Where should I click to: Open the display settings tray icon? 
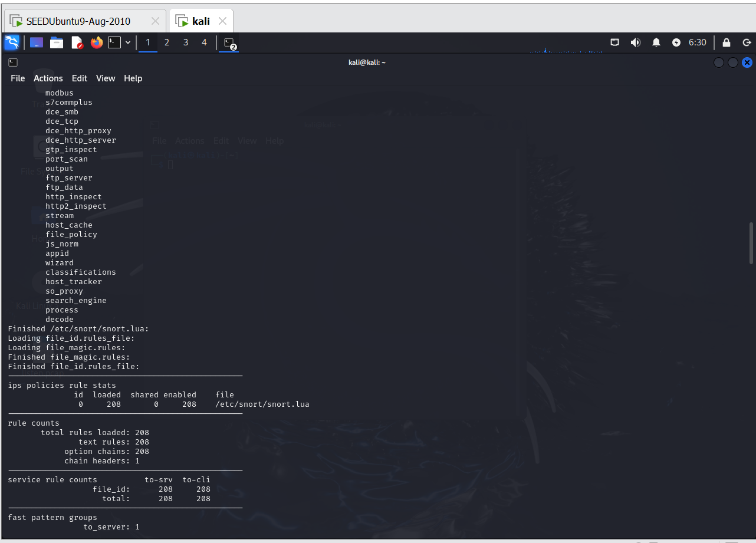coord(614,42)
